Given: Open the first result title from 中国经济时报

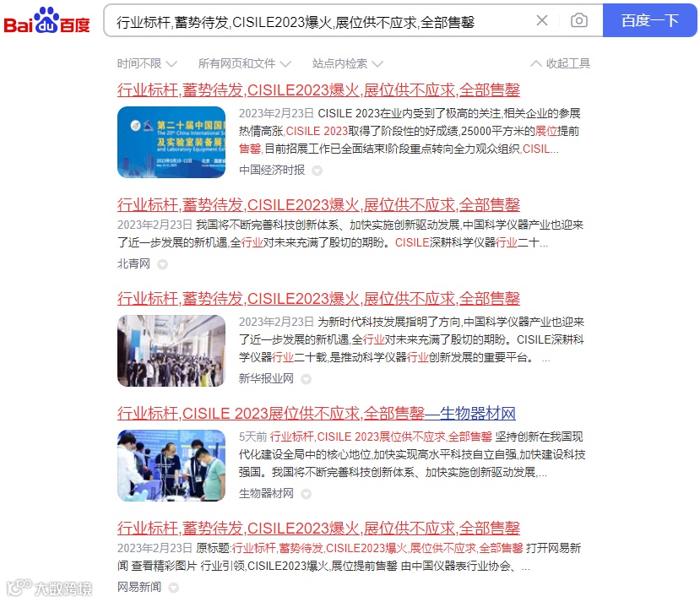Looking at the screenshot, I should coord(318,90).
